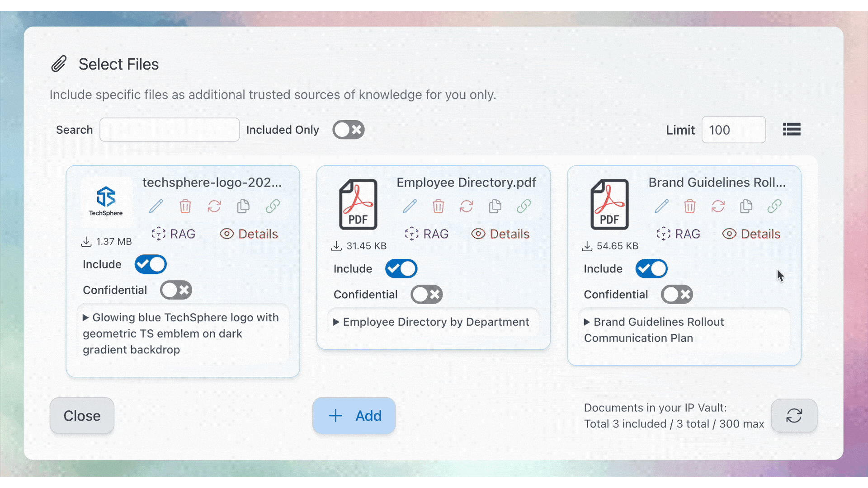Screen dimensions: 868x488
Task: Click the trash icon on the Brand Guidelines card
Action: [x=689, y=206]
